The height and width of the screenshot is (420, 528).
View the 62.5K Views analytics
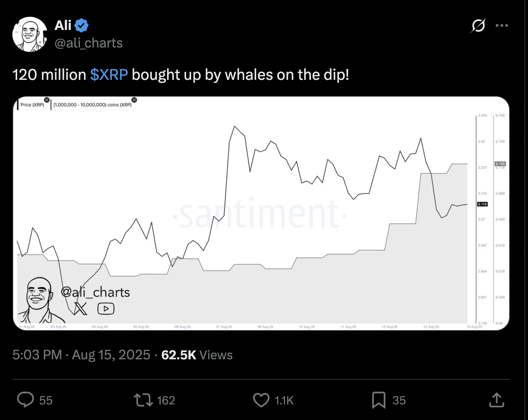pos(197,355)
